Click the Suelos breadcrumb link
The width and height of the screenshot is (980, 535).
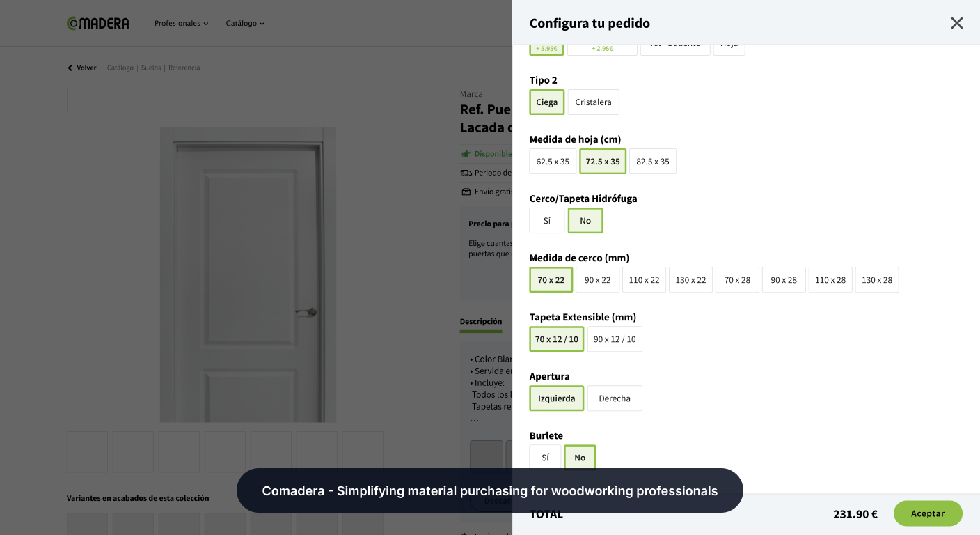click(x=151, y=68)
